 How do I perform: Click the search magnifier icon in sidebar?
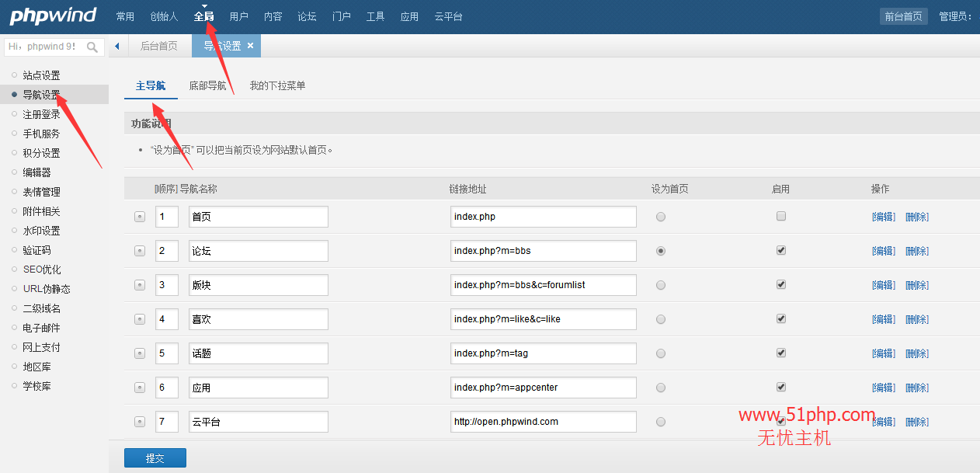point(92,47)
